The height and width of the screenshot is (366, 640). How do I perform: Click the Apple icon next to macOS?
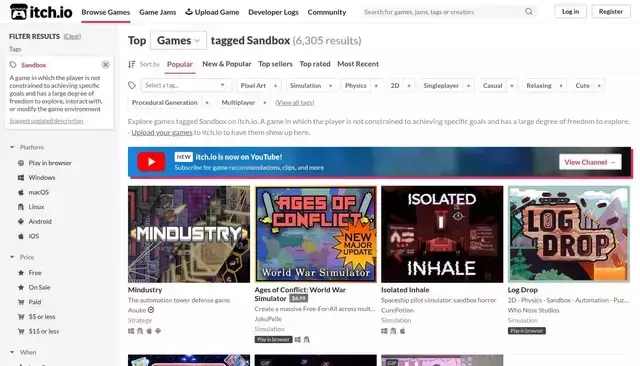coord(21,192)
